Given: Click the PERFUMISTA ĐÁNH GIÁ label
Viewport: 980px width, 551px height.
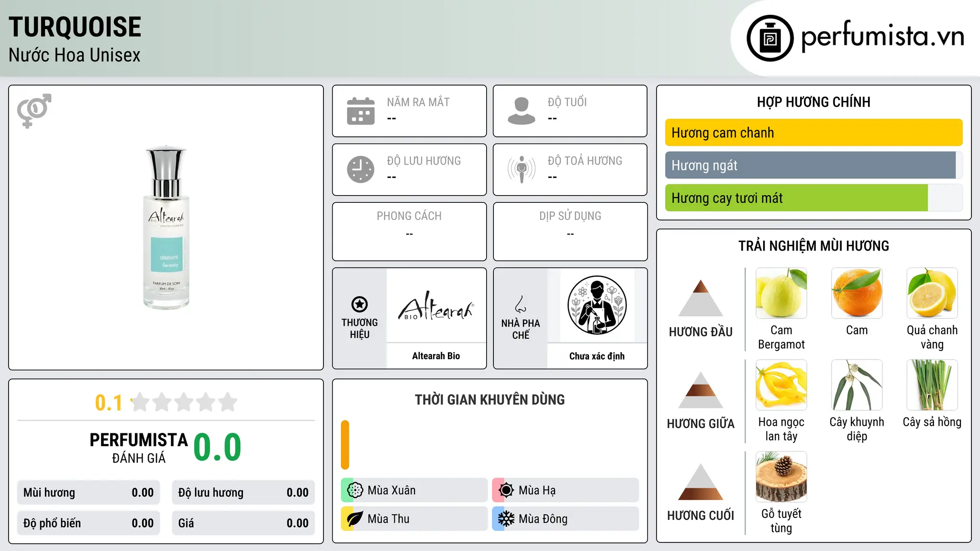Looking at the screenshot, I should (139, 448).
